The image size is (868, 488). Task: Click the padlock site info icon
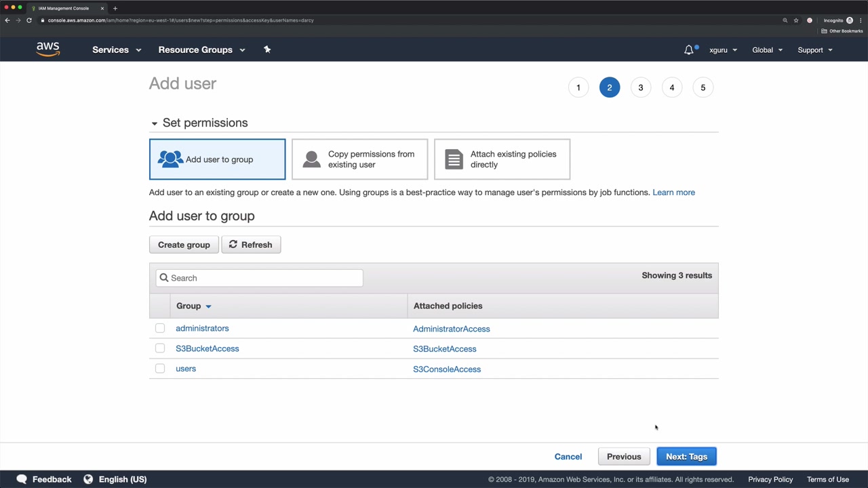(x=42, y=20)
